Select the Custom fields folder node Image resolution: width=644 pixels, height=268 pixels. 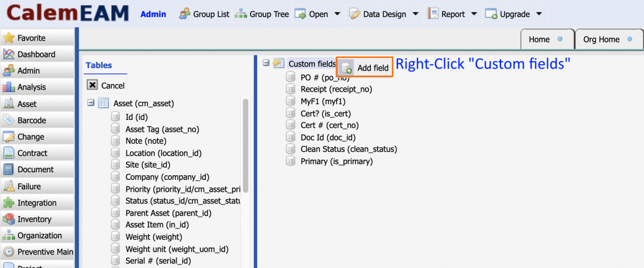[312, 63]
